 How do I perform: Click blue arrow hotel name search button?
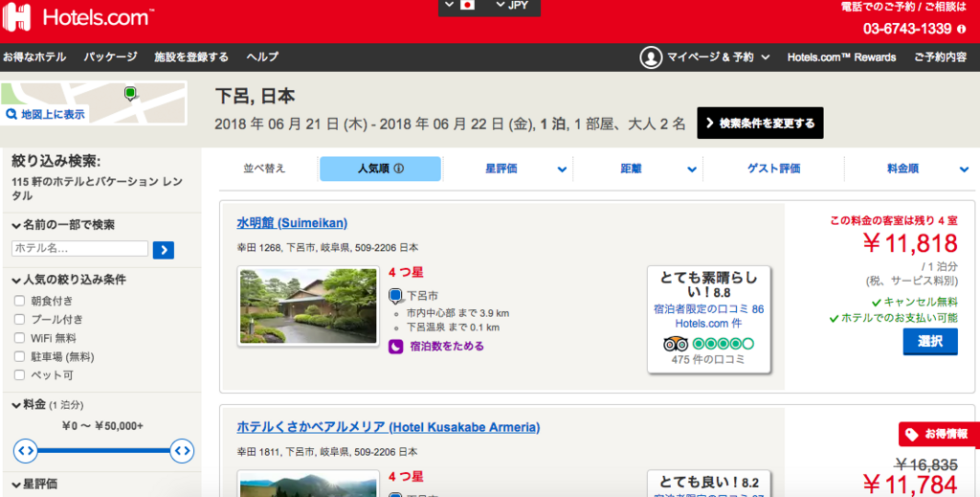(164, 250)
